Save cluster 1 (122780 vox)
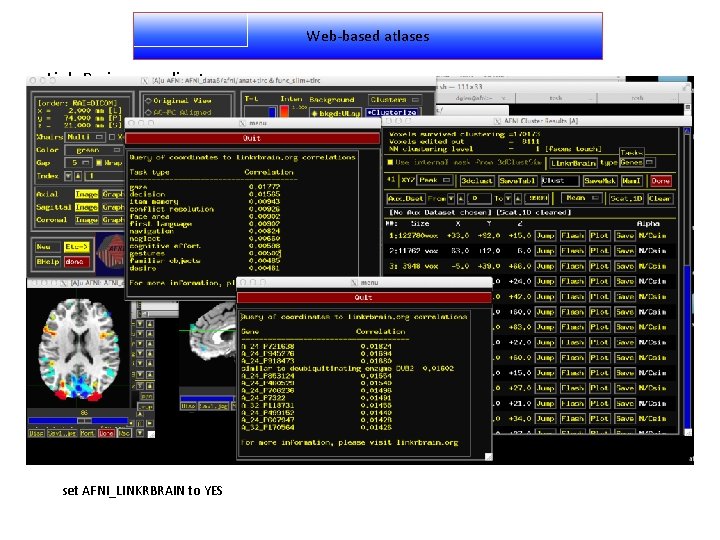 [x=625, y=236]
